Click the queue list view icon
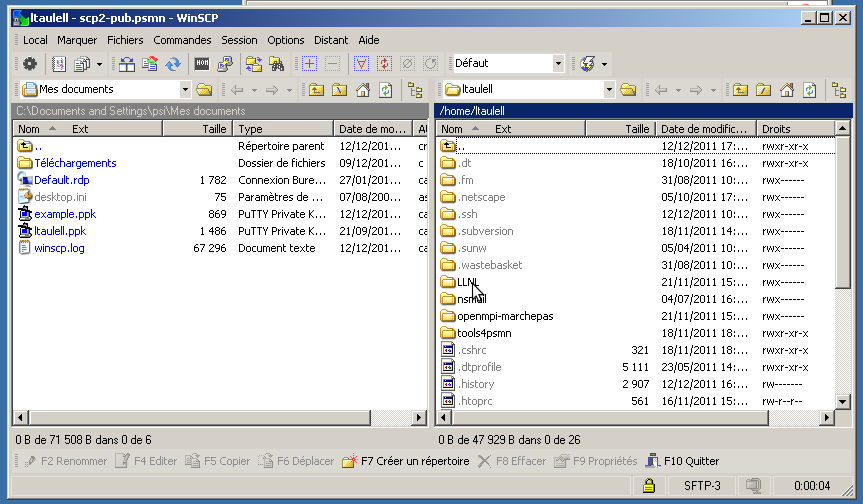Image resolution: width=863 pixels, height=504 pixels. [x=59, y=64]
